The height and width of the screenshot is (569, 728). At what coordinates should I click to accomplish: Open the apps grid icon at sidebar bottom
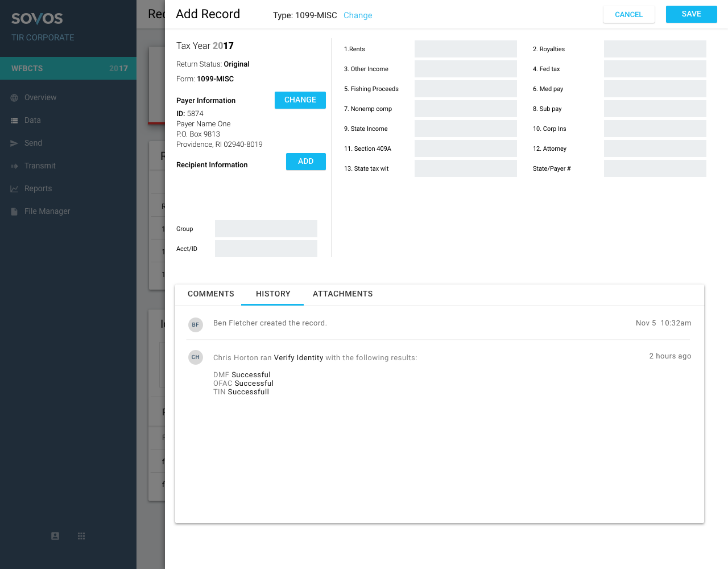coord(81,536)
